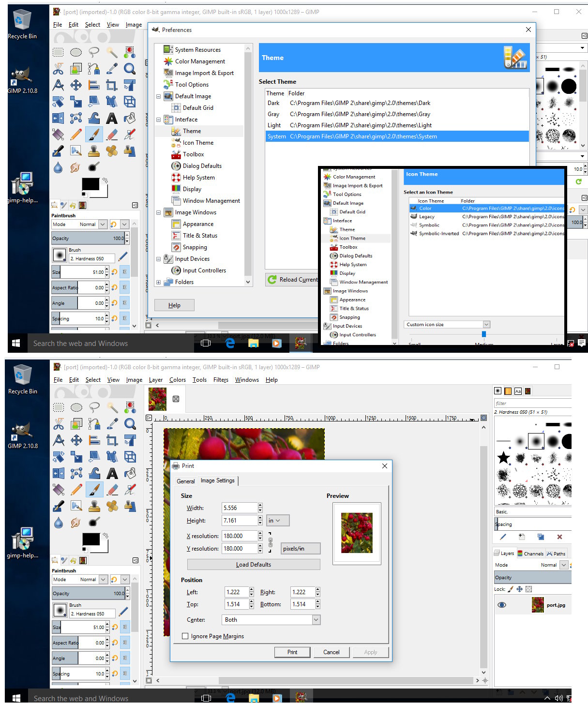Screen dimensions: 588x704
Task: Click icon size slider handle in Icon Theme panel
Action: tap(483, 334)
